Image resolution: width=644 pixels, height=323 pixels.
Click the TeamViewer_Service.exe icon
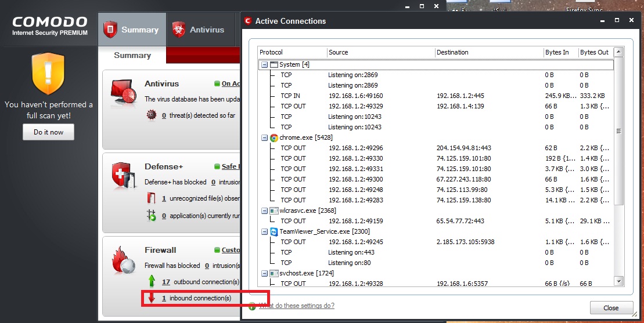[x=274, y=231]
